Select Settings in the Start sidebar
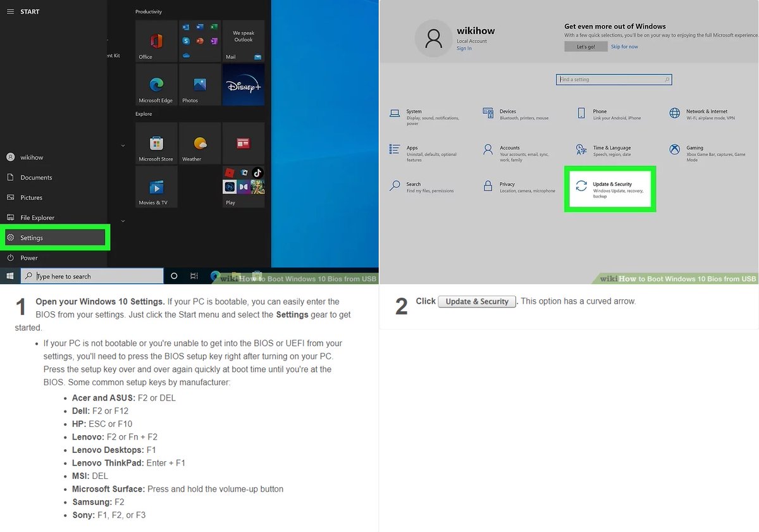 [38, 237]
